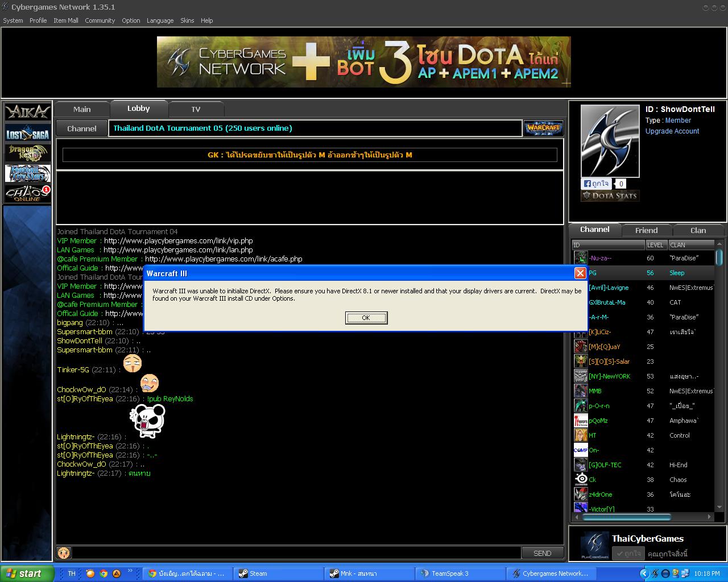The width and height of the screenshot is (728, 582).
Task: Close the Warcraft III error dialog
Action: coord(580,273)
